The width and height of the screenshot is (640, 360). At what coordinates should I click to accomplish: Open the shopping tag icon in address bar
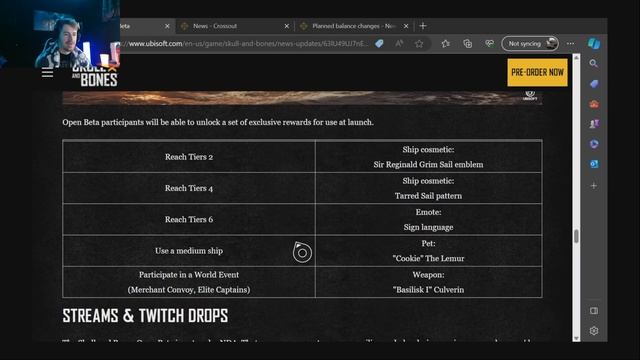[x=379, y=44]
